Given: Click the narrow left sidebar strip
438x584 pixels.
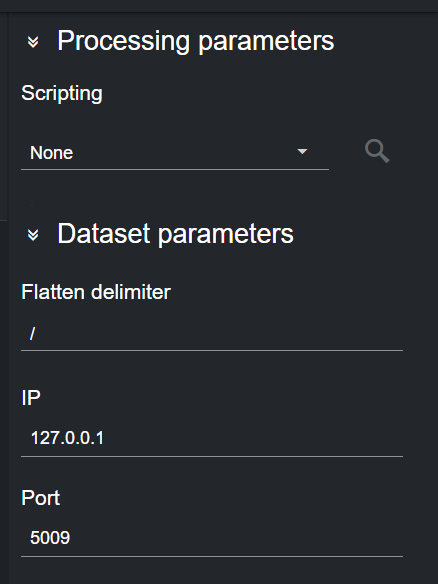Looking at the screenshot, I should coord(4,298).
